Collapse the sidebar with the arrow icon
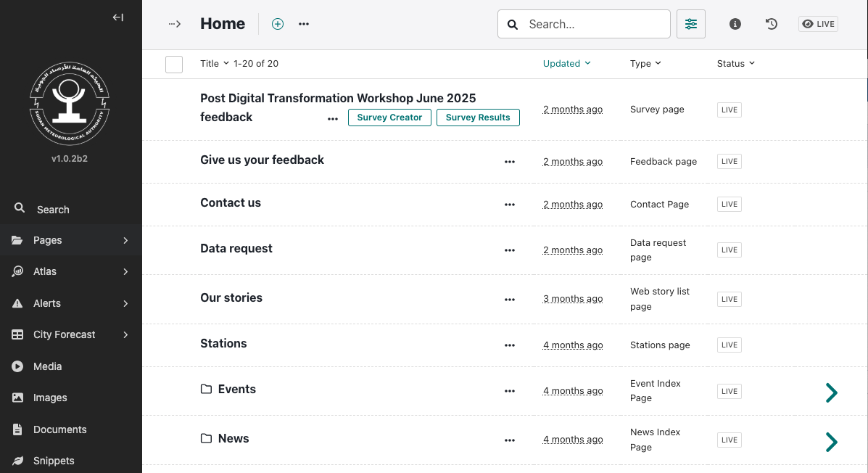 [x=118, y=17]
